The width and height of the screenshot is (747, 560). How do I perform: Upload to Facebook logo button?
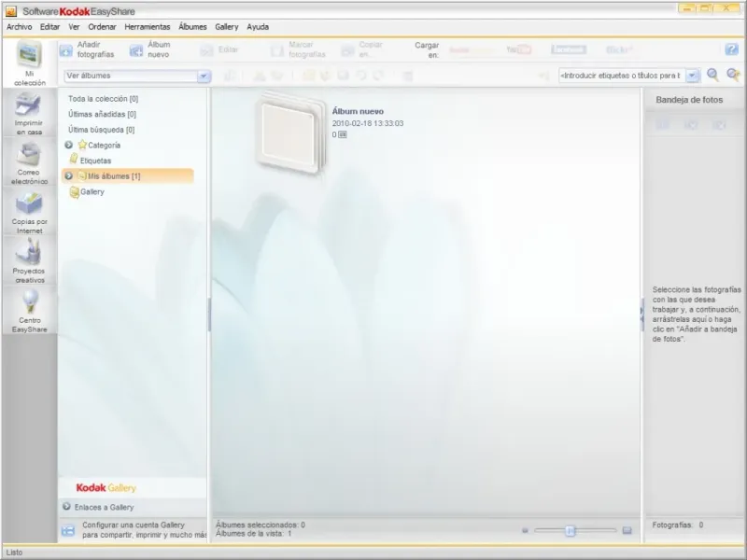[569, 49]
